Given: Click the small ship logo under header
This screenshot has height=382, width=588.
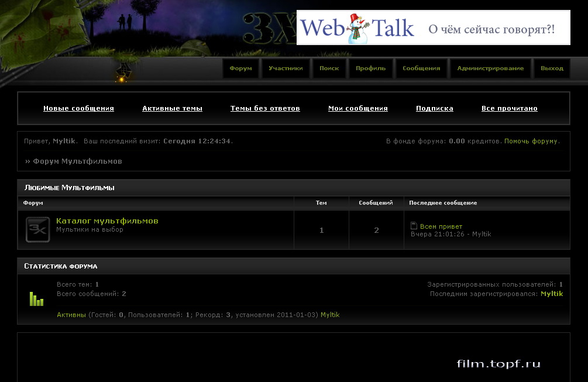Looking at the screenshot, I should pos(123,71).
